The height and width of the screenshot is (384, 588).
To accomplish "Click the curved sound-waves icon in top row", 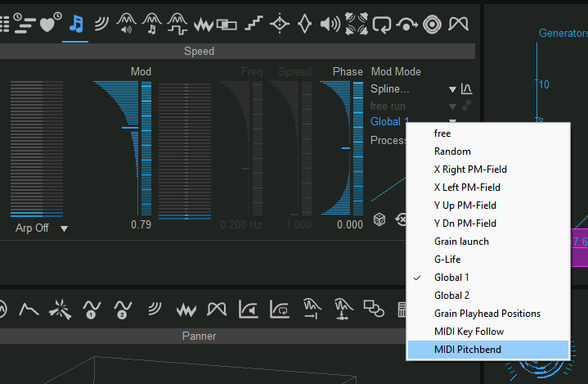I will 101,24.
